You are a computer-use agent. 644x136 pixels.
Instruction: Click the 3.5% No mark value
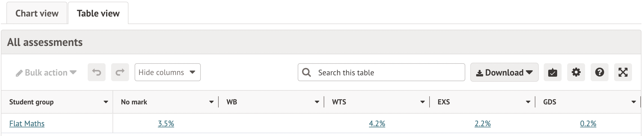[x=166, y=124]
